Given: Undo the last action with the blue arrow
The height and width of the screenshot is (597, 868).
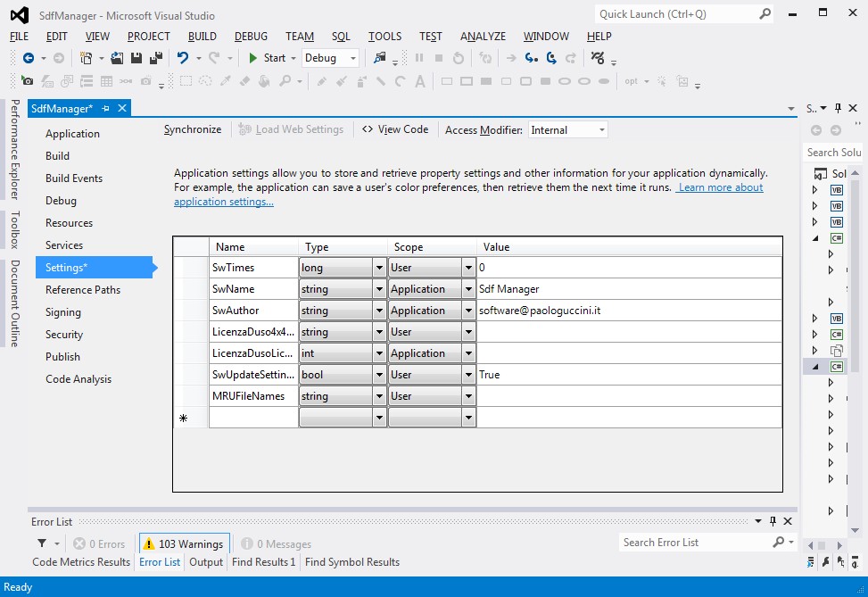Looking at the screenshot, I should coord(183,58).
